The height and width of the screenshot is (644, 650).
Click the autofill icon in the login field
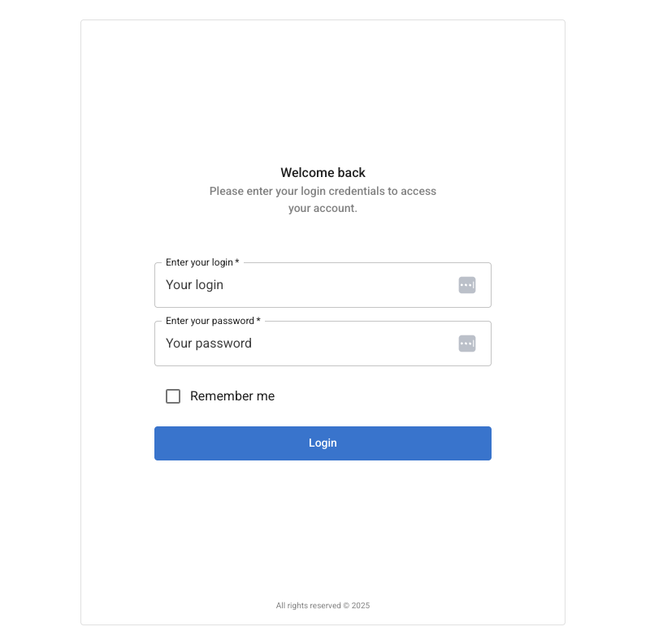pyautogui.click(x=466, y=285)
